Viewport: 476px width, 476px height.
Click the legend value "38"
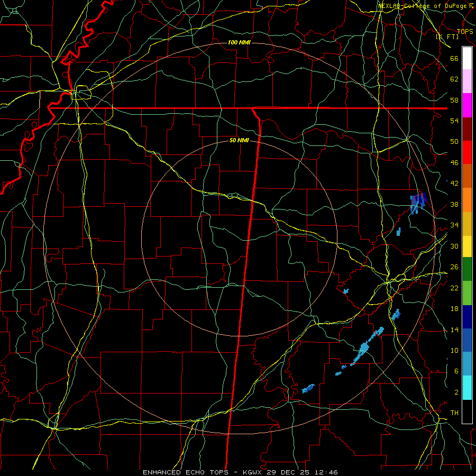point(454,204)
